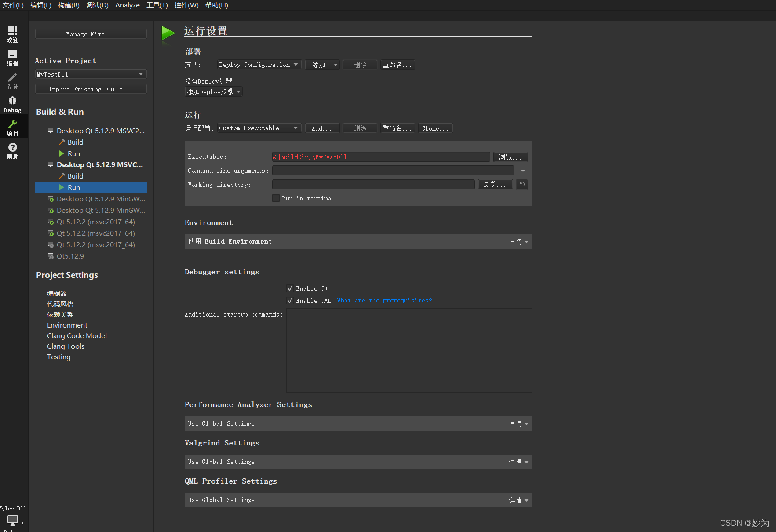The image size is (776, 532).
Task: Click the Command line arguments field
Action: point(393,171)
